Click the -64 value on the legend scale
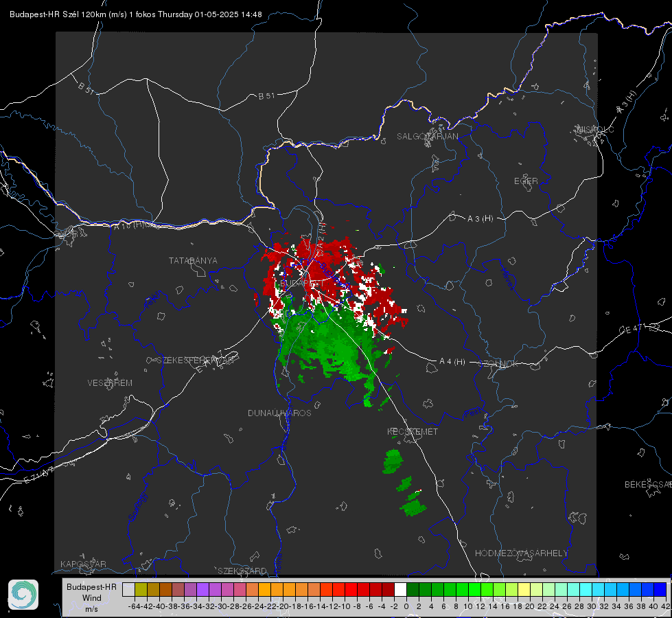672x618 pixels. [x=135, y=606]
